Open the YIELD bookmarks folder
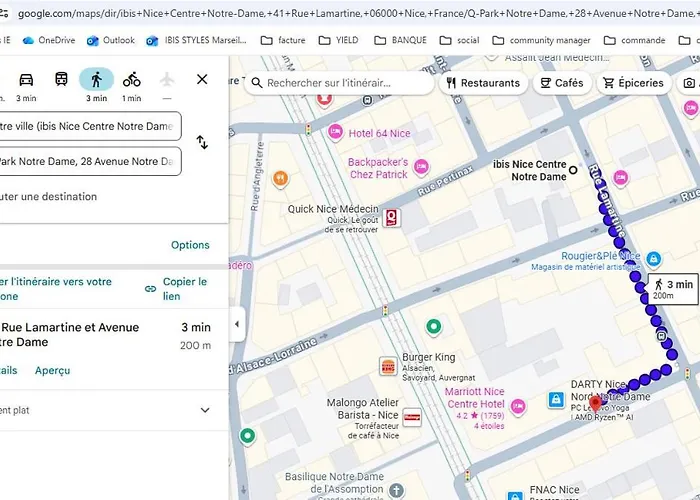The height and width of the screenshot is (500, 700). click(x=338, y=40)
